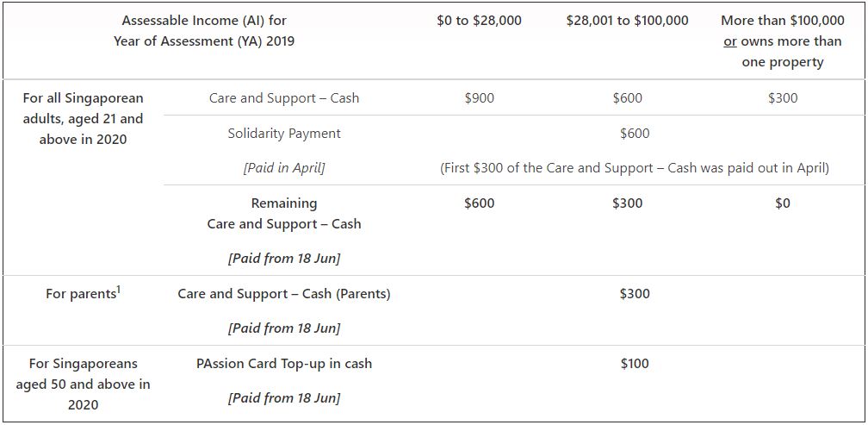
Task: Click the "For parents" row heading
Action: (x=80, y=295)
